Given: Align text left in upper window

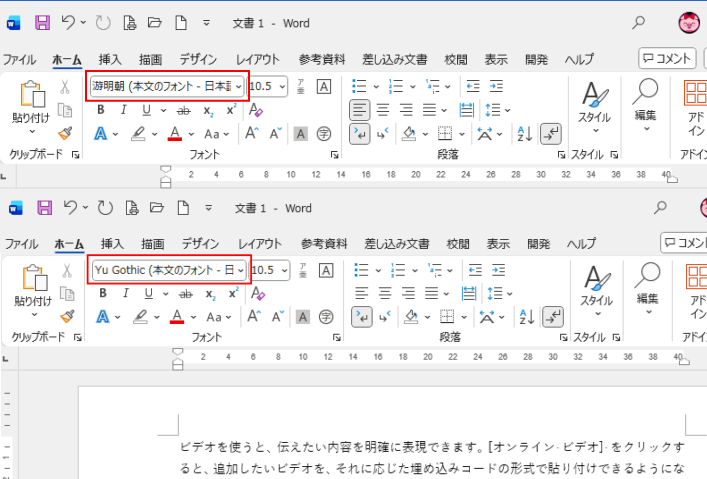Looking at the screenshot, I should tap(359, 110).
